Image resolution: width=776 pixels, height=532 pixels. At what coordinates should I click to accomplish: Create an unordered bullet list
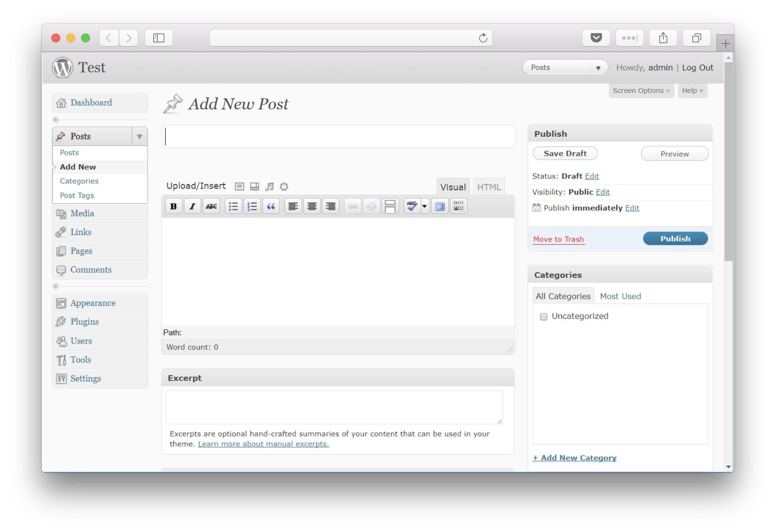click(233, 206)
